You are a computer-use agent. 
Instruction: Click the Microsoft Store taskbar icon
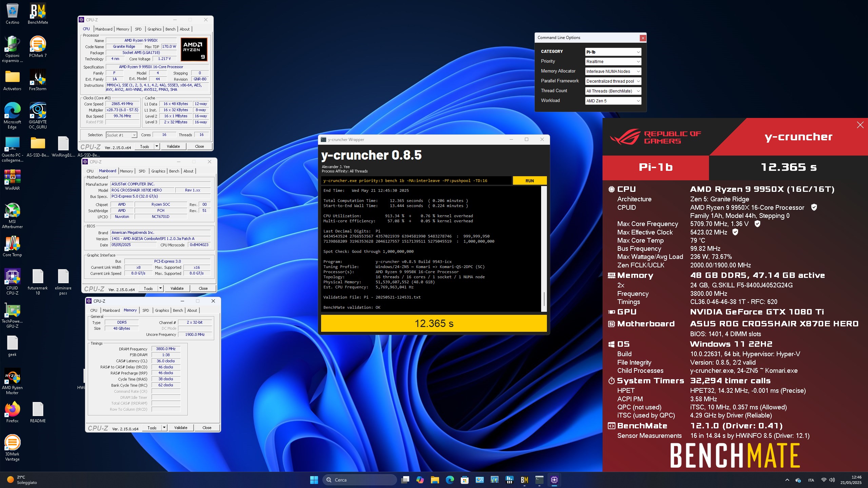[x=465, y=480]
